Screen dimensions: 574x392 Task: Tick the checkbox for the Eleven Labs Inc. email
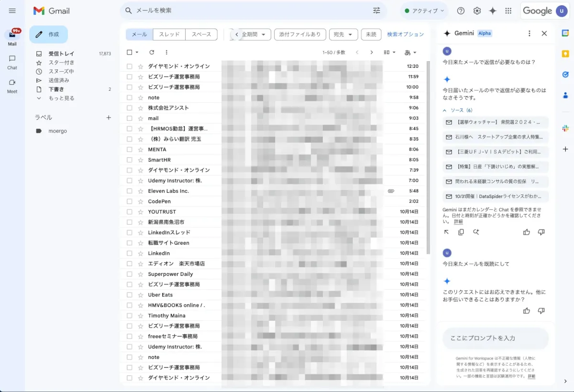(x=129, y=191)
